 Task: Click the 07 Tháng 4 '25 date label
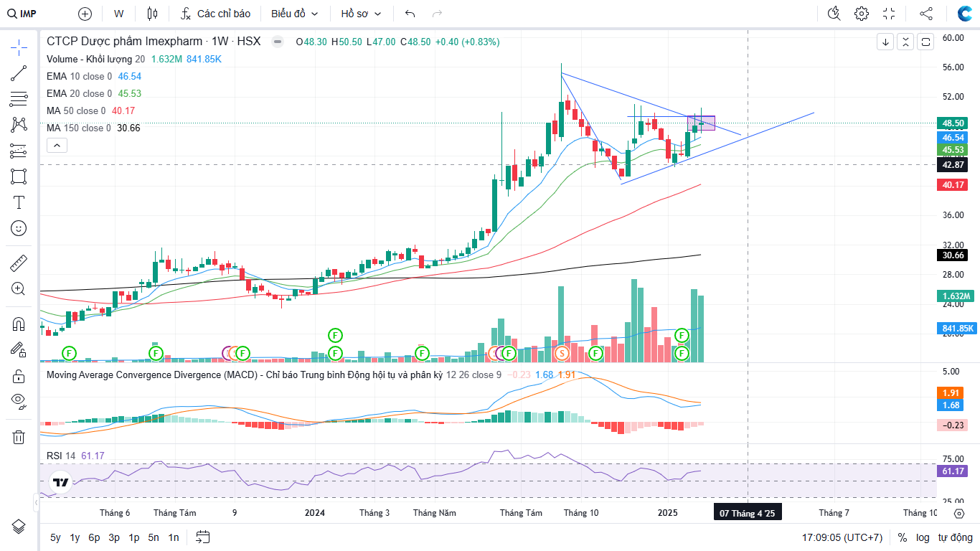tap(747, 513)
